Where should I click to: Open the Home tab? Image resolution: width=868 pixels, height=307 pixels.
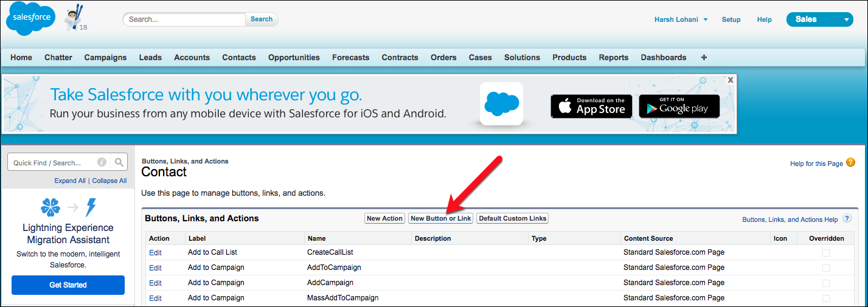click(21, 57)
